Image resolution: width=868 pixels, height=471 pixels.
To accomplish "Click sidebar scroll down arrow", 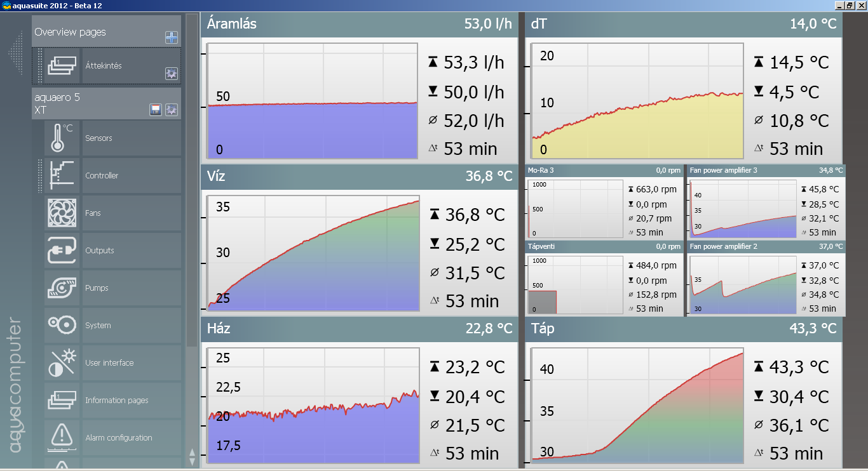I will (193, 461).
